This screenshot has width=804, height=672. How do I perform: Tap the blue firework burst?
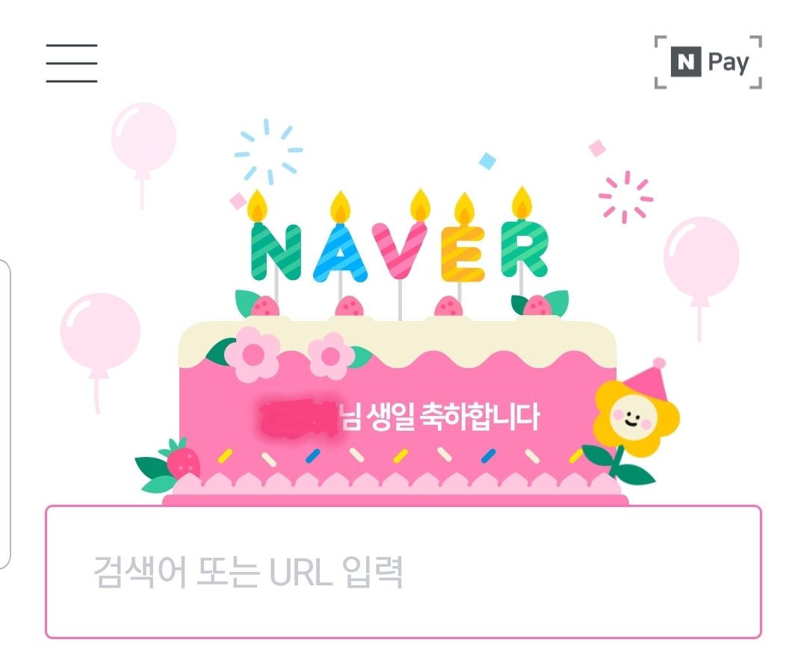(x=269, y=151)
